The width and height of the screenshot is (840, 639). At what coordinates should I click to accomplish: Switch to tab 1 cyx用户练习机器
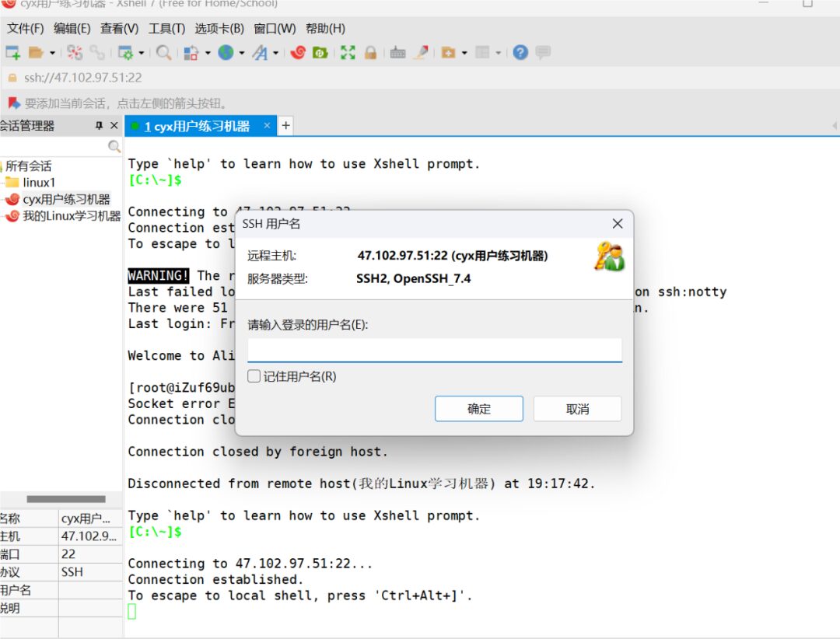coord(197,127)
